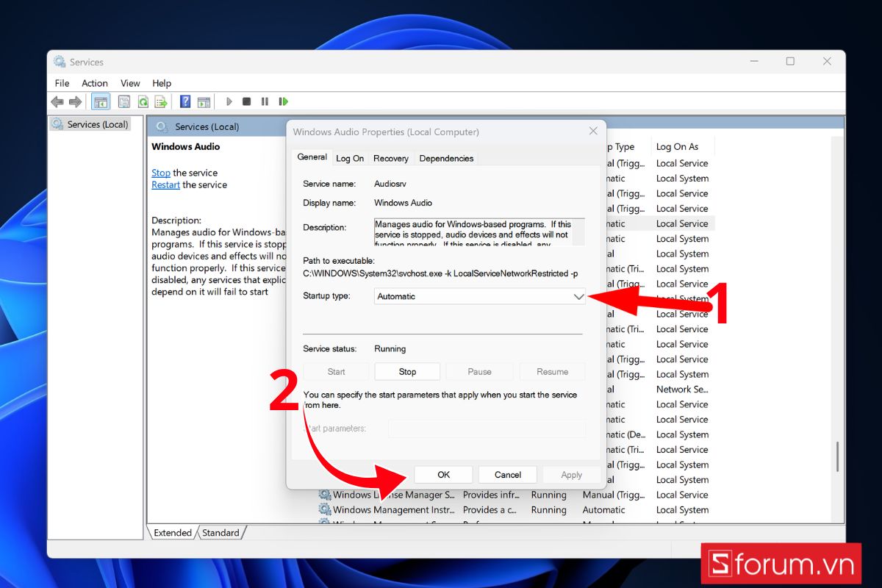This screenshot has width=882, height=588.
Task: Click the Resume button under Service status
Action: coord(553,372)
